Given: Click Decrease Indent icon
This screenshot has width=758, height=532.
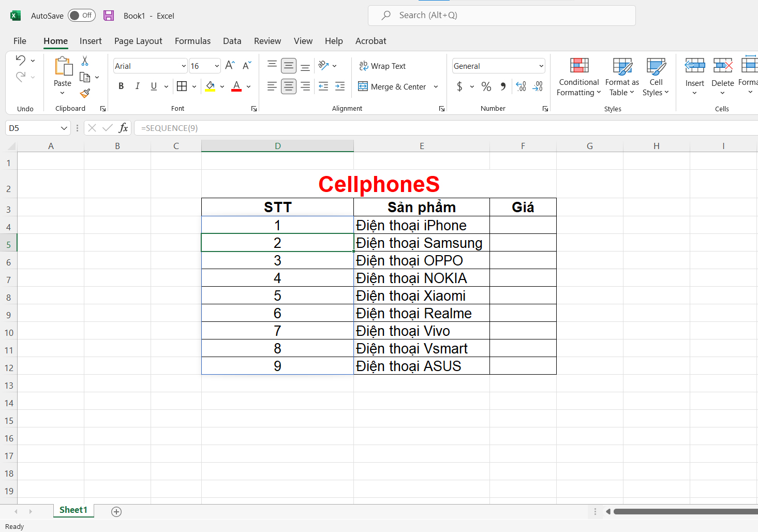Looking at the screenshot, I should click(x=323, y=86).
